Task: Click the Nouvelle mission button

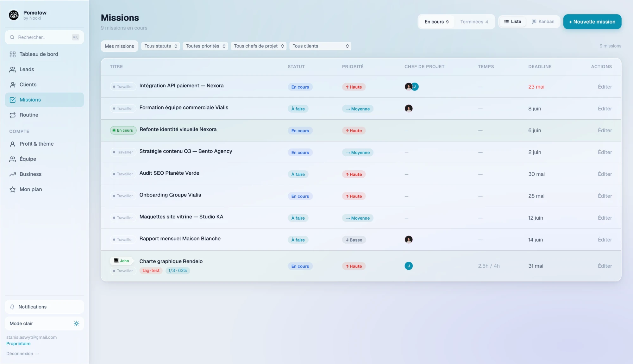Action: coord(592,22)
